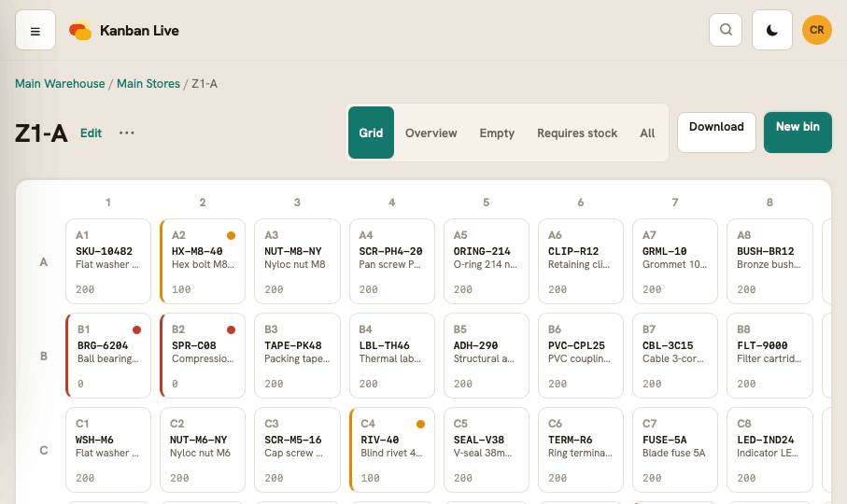Open bin A2 HX-M8-40
847x504 pixels.
tap(203, 261)
